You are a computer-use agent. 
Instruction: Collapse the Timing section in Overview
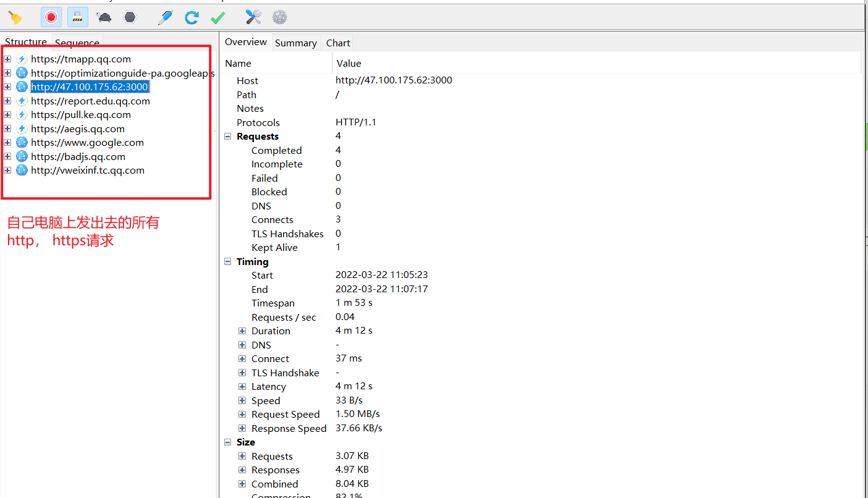pyautogui.click(x=228, y=262)
